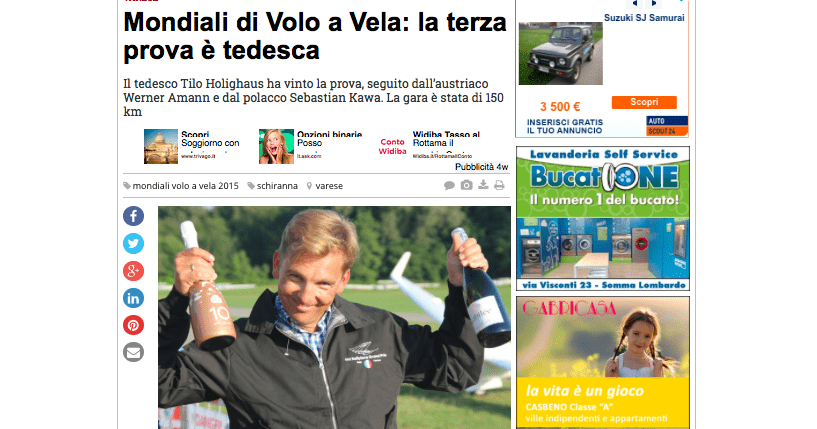Open 'mondiali volo a vela 2015' tag
This screenshot has height=429, width=817.
pos(181,186)
